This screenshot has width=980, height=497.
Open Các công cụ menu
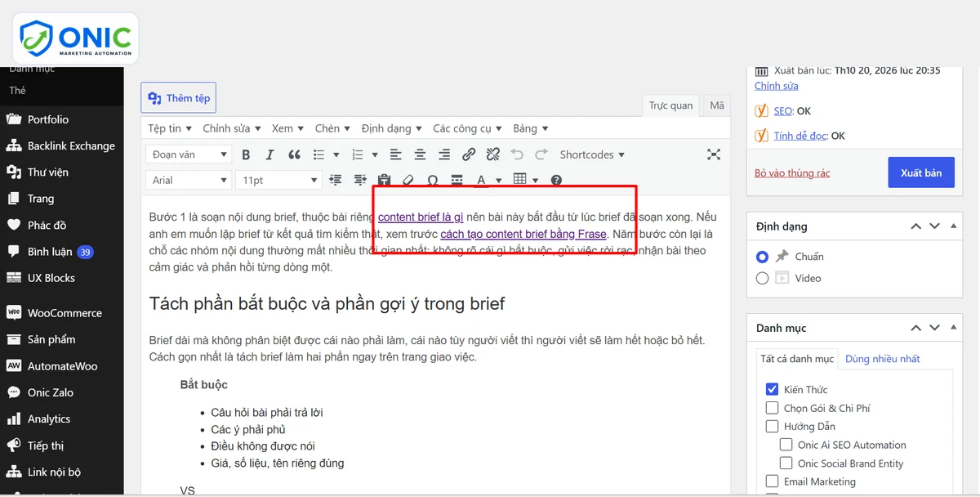[x=469, y=128]
